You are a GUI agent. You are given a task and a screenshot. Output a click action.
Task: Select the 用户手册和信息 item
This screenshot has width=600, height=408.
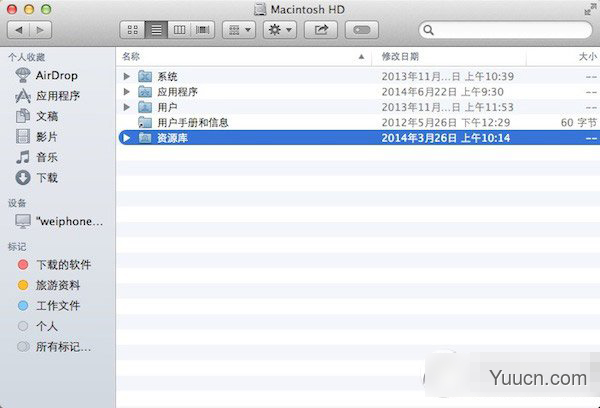[359, 122]
